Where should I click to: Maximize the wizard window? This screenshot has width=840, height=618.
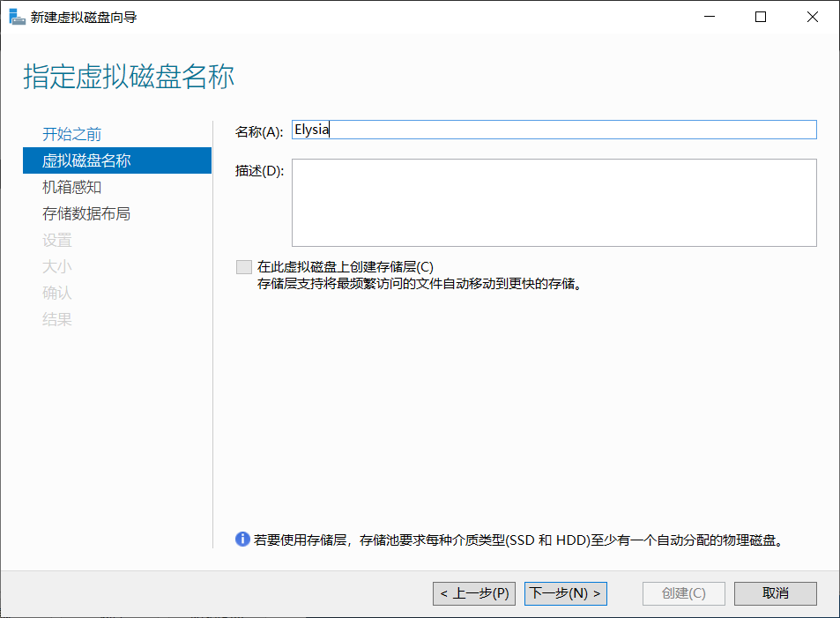tap(760, 17)
